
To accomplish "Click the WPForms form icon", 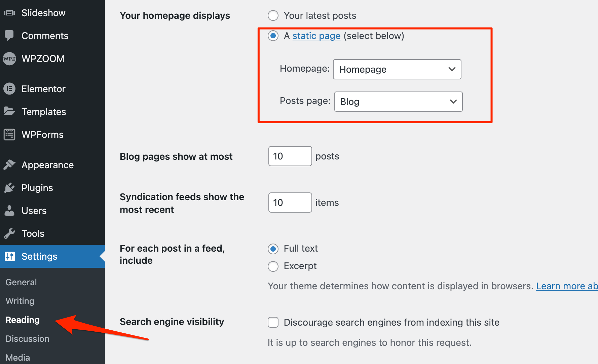I will pyautogui.click(x=9, y=135).
